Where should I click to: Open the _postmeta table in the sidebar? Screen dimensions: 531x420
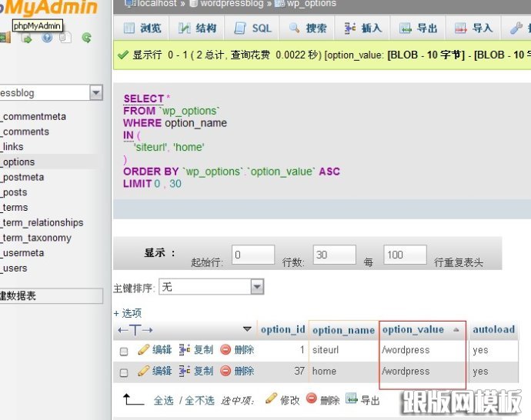pos(22,177)
